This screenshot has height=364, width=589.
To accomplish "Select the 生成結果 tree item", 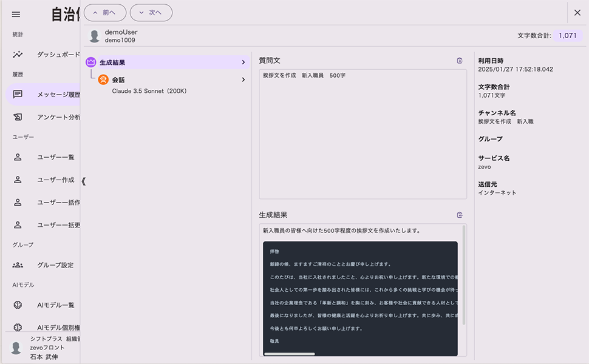I will [x=167, y=62].
